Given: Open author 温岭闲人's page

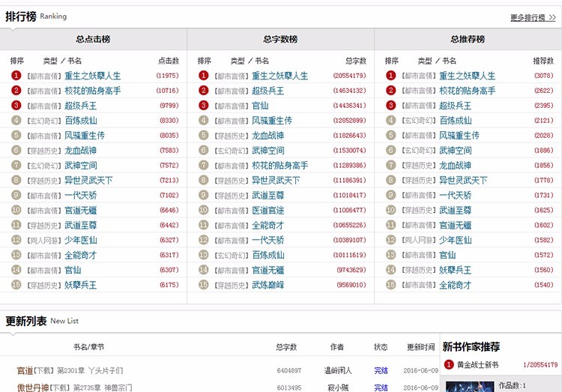Looking at the screenshot, I should (338, 370).
